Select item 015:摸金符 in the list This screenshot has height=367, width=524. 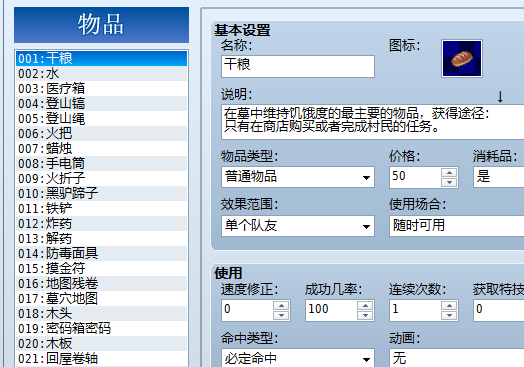tap(101, 269)
